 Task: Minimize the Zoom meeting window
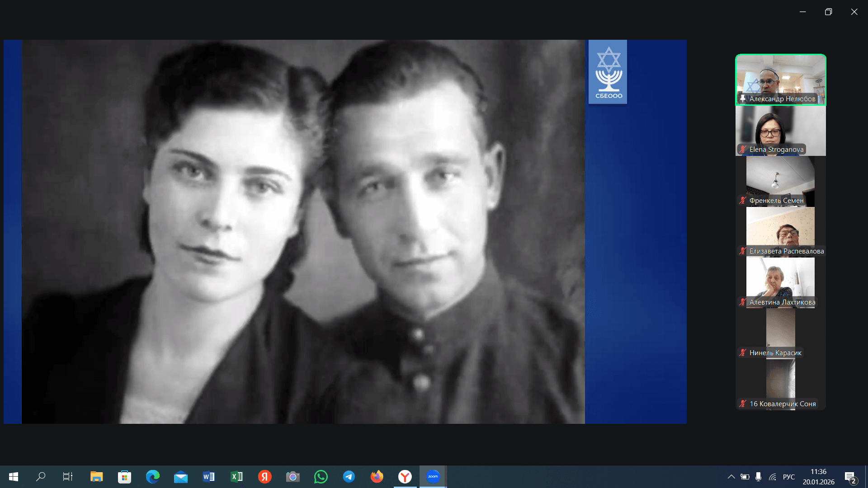click(x=803, y=12)
